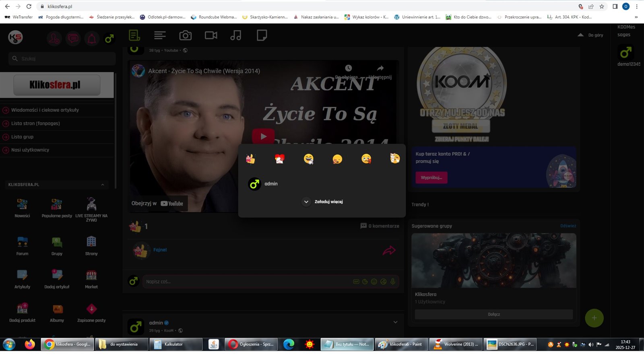
Task: Click the friend requests icon
Action: 54,39
